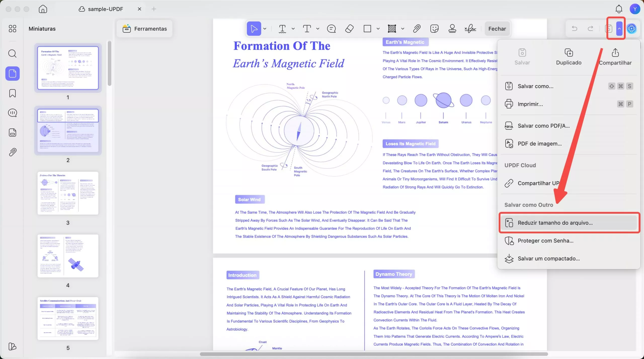The image size is (644, 359).
Task: Open page 3 thumbnail
Action: pos(68,193)
